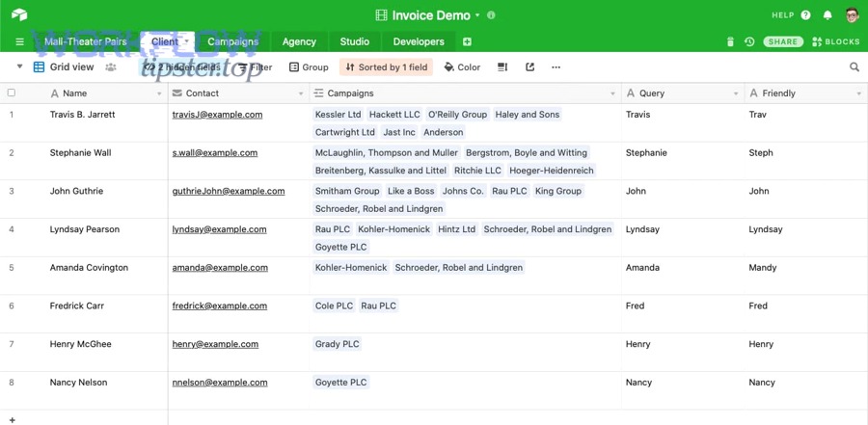Open revision history clock icon
868x425 pixels.
pos(749,41)
